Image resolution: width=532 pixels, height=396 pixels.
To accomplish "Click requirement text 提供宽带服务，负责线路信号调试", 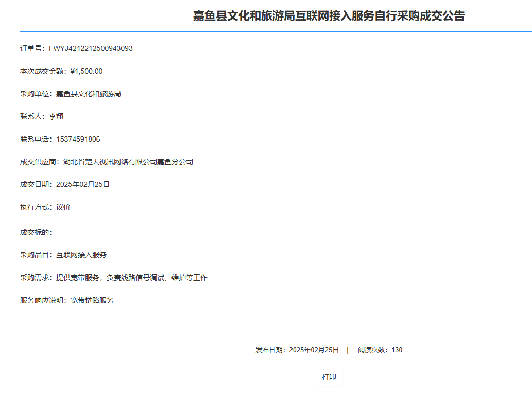I will click(x=110, y=278).
